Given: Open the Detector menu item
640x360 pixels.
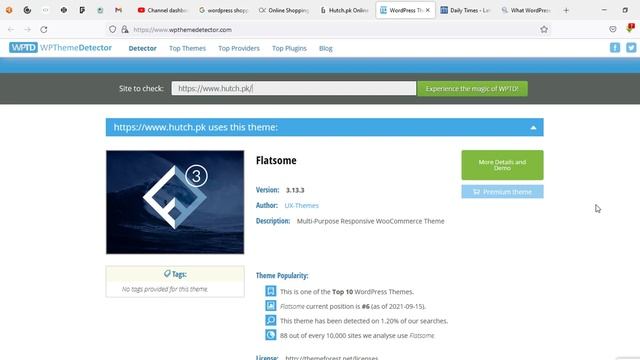Looking at the screenshot, I should point(142,48).
